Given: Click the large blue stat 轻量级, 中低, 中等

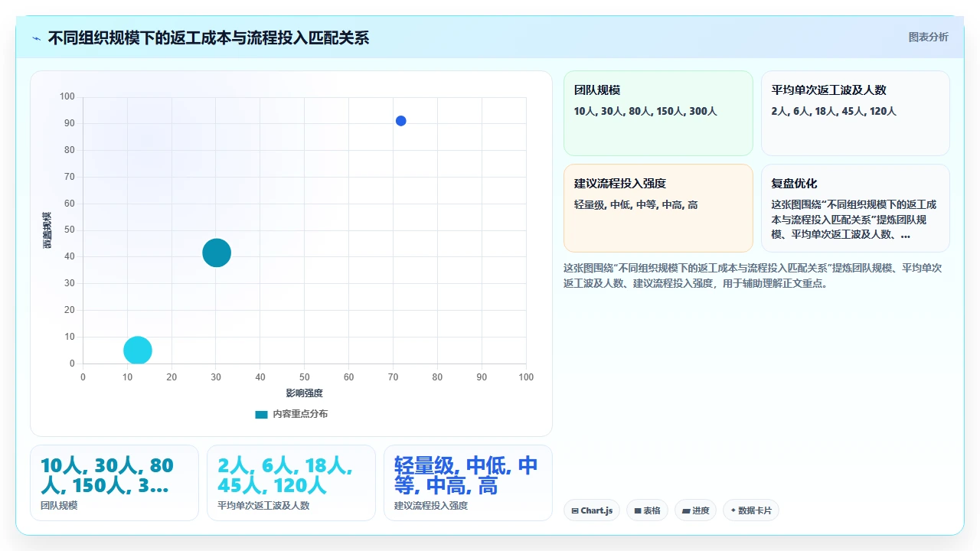Looking at the screenshot, I should (x=465, y=475).
